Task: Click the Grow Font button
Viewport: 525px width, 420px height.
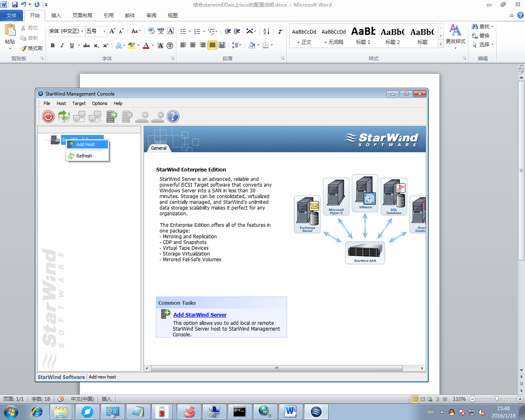Action: (112, 31)
